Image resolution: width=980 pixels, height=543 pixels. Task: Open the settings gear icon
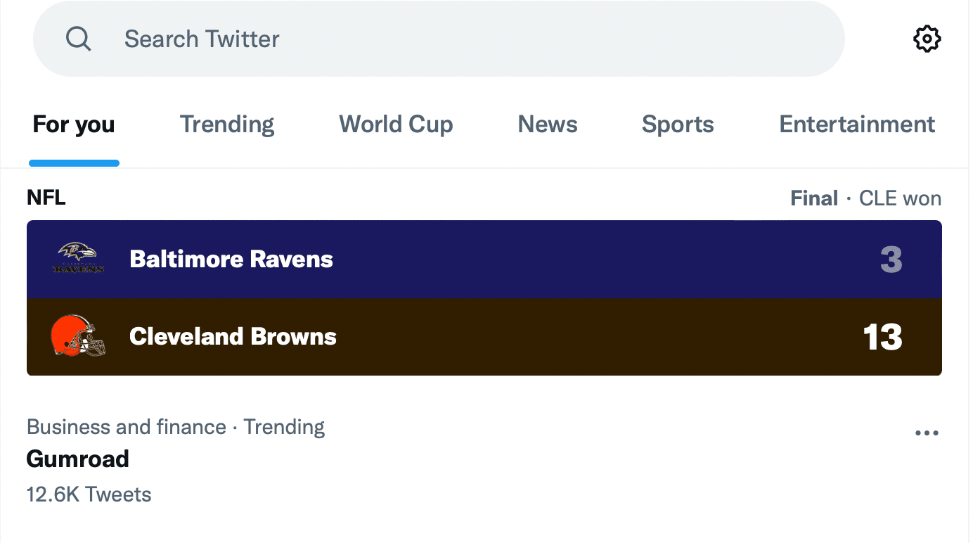tap(927, 39)
